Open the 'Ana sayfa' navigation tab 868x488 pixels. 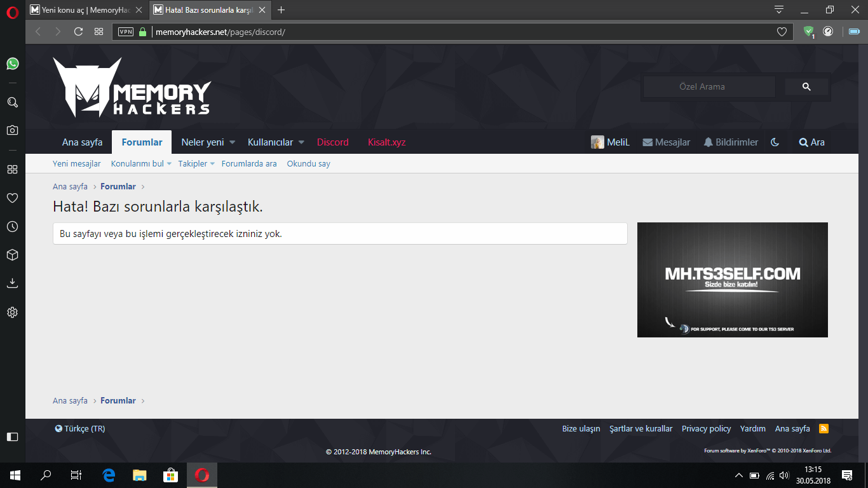point(82,142)
